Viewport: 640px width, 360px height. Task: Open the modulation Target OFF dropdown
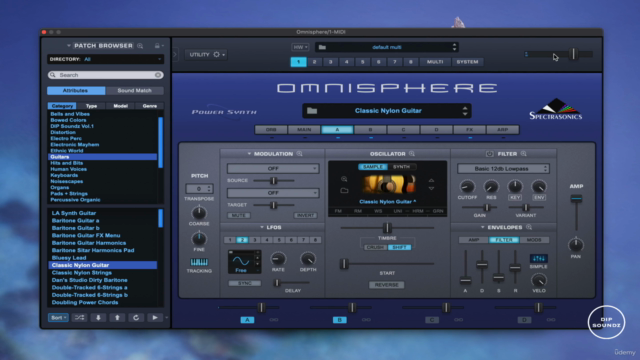tap(273, 193)
